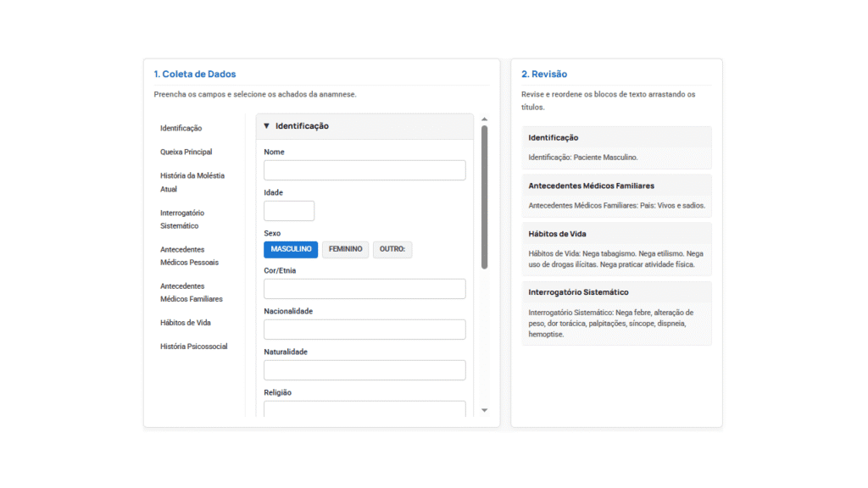Go to História da Moléstia Atual section
The width and height of the screenshot is (868, 488).
point(192,182)
